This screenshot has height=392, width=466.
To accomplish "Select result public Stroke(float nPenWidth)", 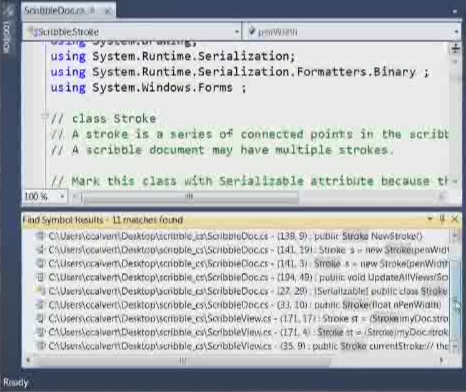I will click(x=238, y=305).
